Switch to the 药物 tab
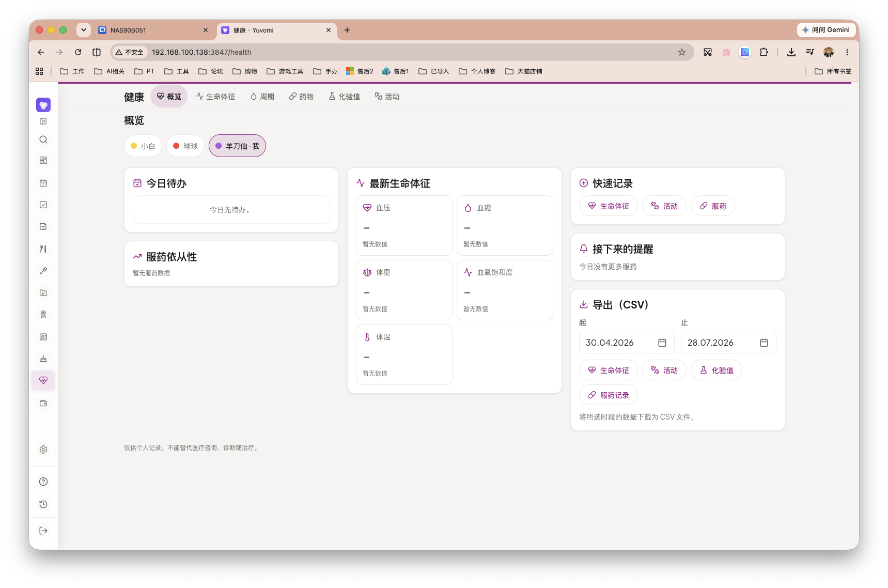This screenshot has height=588, width=888. click(x=301, y=97)
